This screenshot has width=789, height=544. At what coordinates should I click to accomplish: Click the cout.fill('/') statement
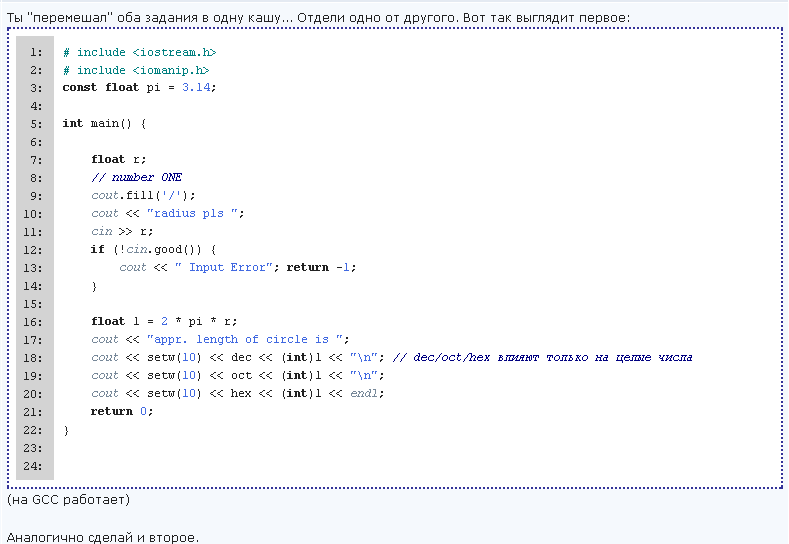tap(144, 196)
